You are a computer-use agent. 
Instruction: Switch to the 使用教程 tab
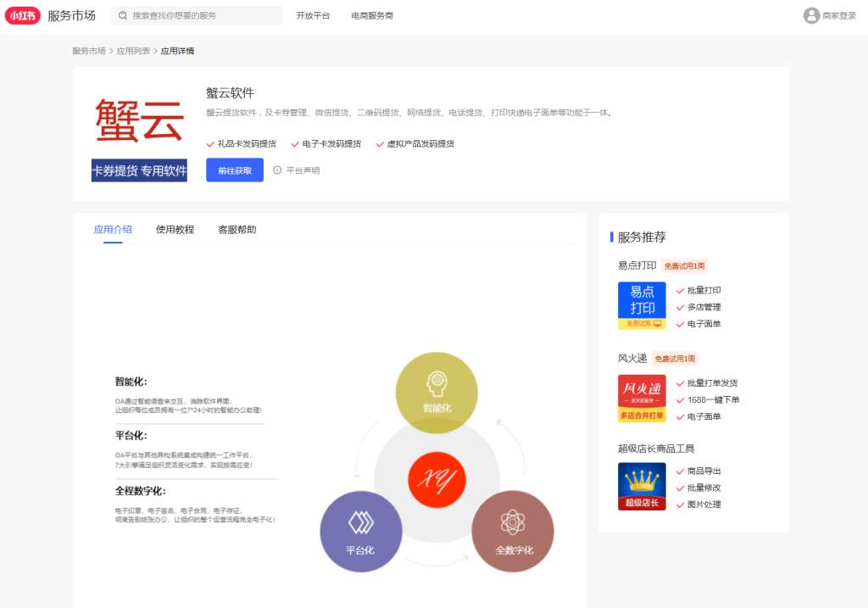[x=175, y=229]
